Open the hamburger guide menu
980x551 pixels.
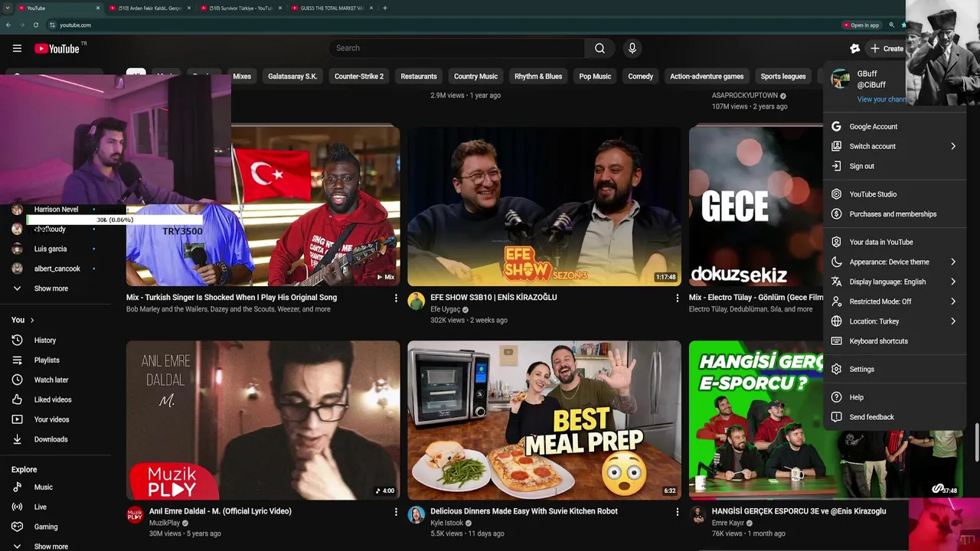click(x=17, y=48)
